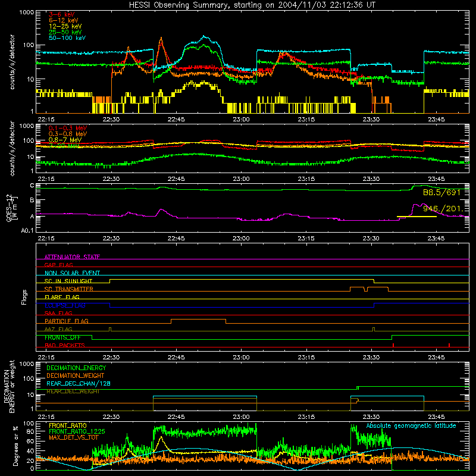
Task: Select the FRONTS_OFF flag label
Action: pos(62,337)
